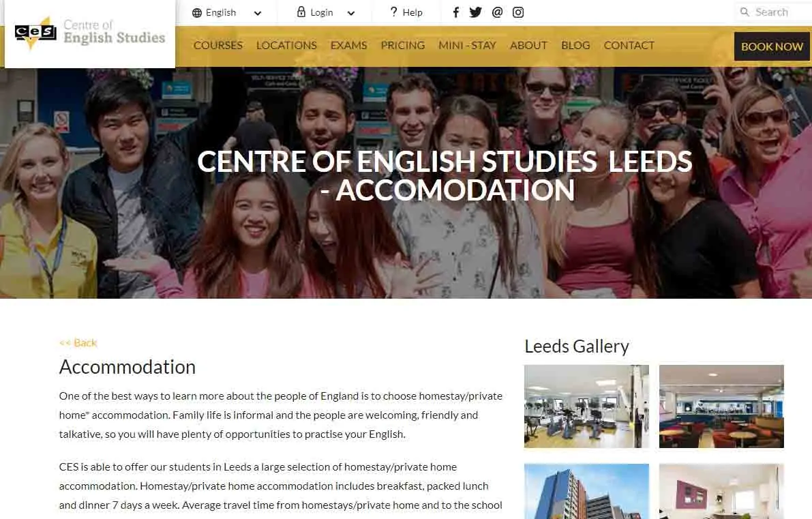Expand the English language dropdown arrow
This screenshot has height=519, width=812.
coord(258,14)
